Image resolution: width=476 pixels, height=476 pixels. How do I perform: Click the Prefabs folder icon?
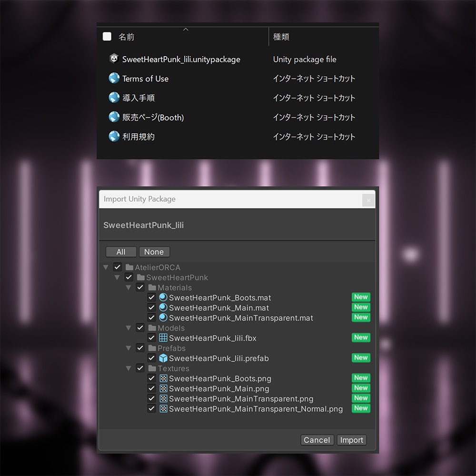152,348
